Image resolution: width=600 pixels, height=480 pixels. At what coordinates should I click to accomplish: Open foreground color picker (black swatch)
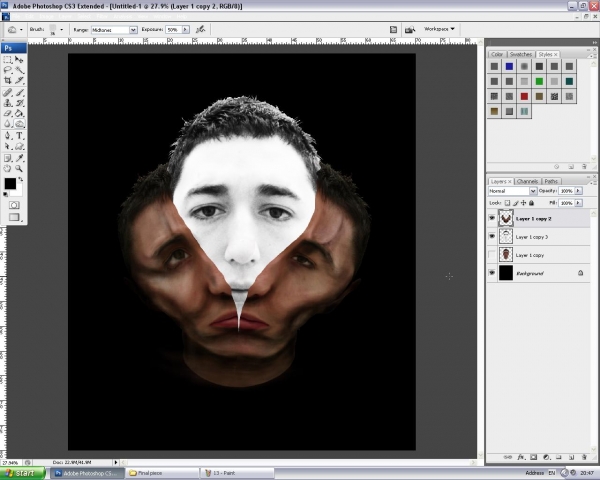click(10, 183)
